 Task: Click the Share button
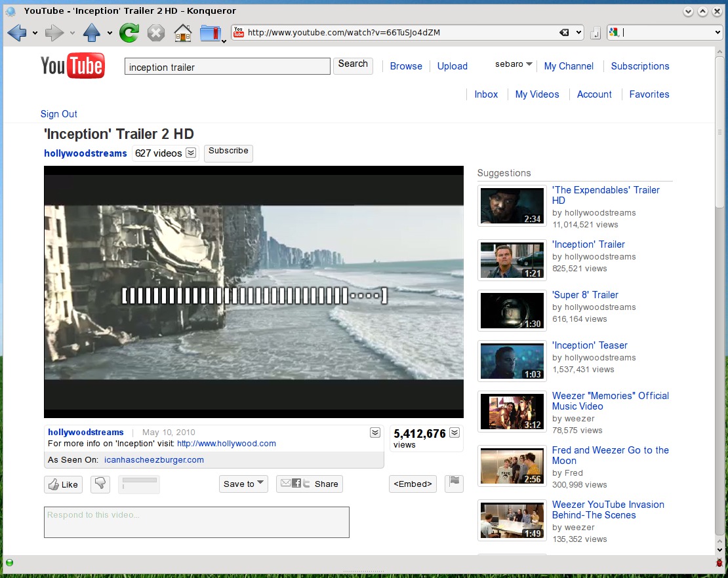(x=309, y=484)
